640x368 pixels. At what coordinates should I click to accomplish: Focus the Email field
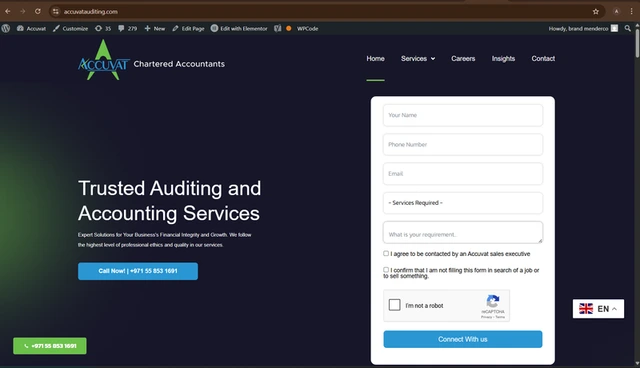463,174
